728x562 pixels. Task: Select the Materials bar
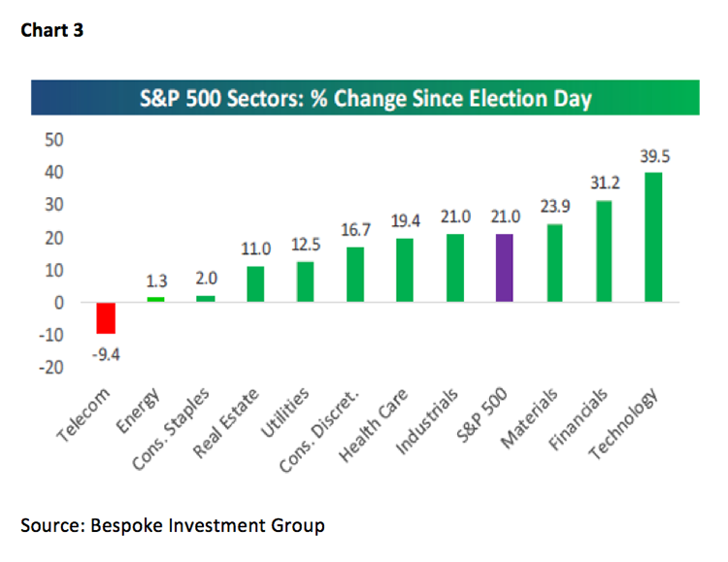(555, 263)
